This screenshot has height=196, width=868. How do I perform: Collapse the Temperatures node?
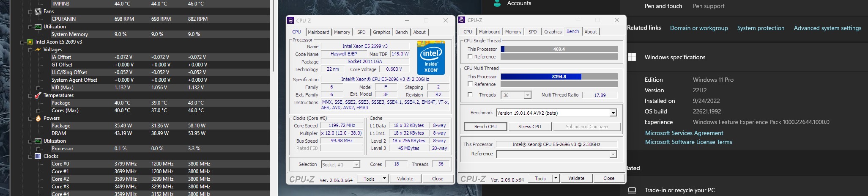pos(30,95)
